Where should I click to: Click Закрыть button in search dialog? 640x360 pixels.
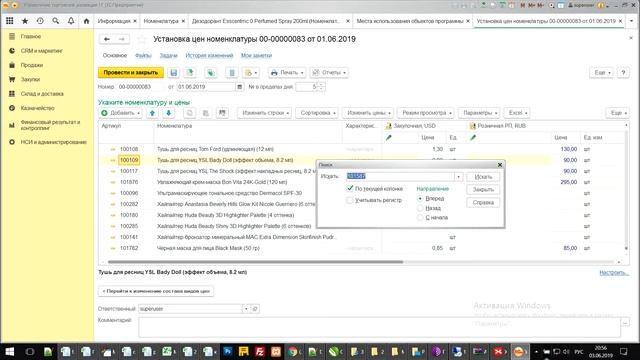pyautogui.click(x=483, y=189)
